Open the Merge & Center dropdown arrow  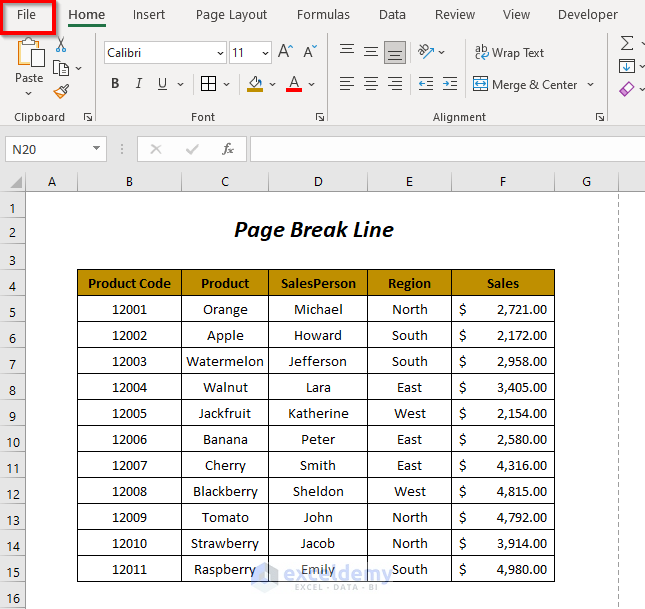(x=591, y=85)
